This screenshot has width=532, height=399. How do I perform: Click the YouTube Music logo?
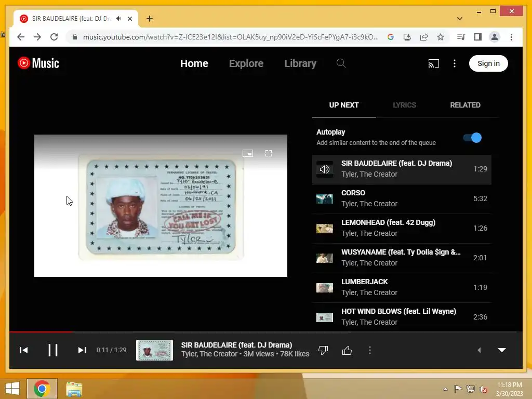38,63
